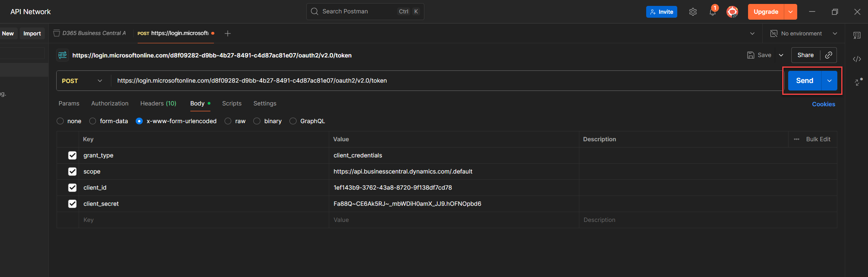868x277 pixels.
Task: Open the three-dots options near Bulk Edit
Action: 796,139
